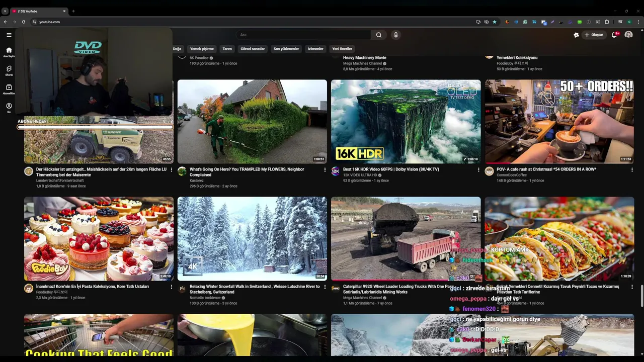This screenshot has height=362, width=644.
Task: Open the hedge trimming video thumbnail
Action: tap(252, 121)
